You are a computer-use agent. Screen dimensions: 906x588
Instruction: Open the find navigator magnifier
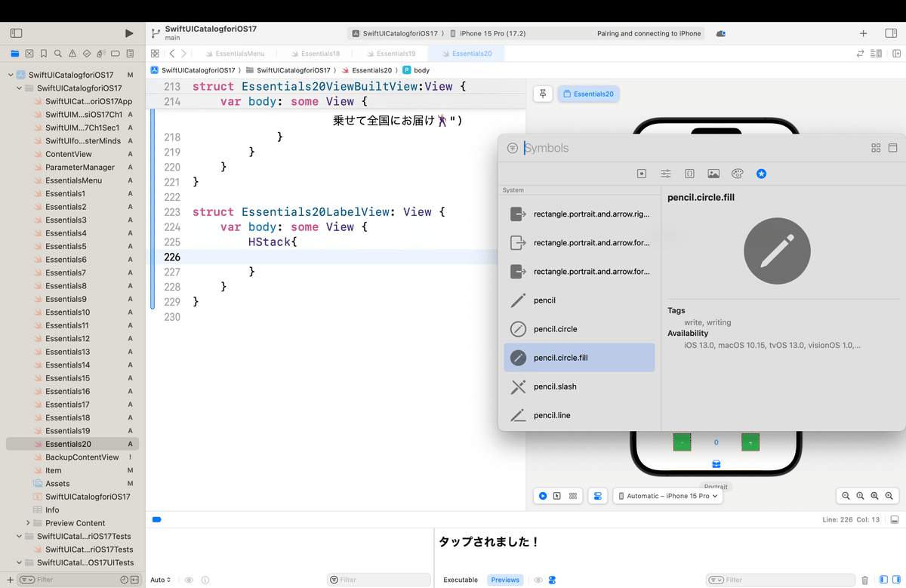pos(58,54)
